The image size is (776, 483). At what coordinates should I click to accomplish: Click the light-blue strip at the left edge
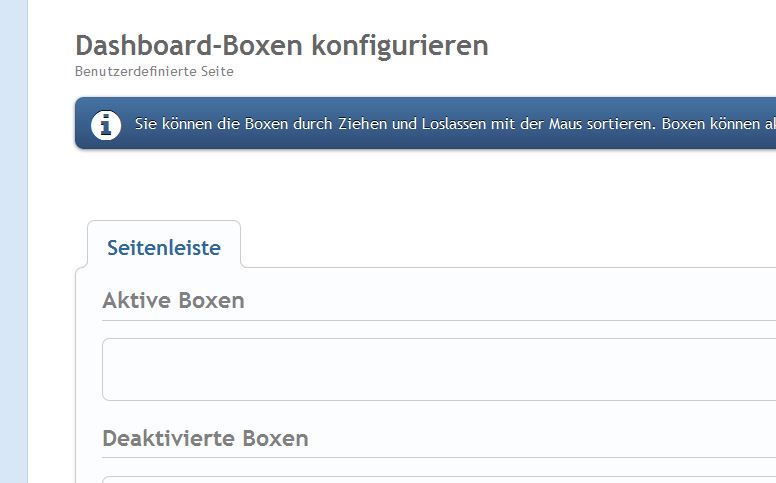[13, 241]
